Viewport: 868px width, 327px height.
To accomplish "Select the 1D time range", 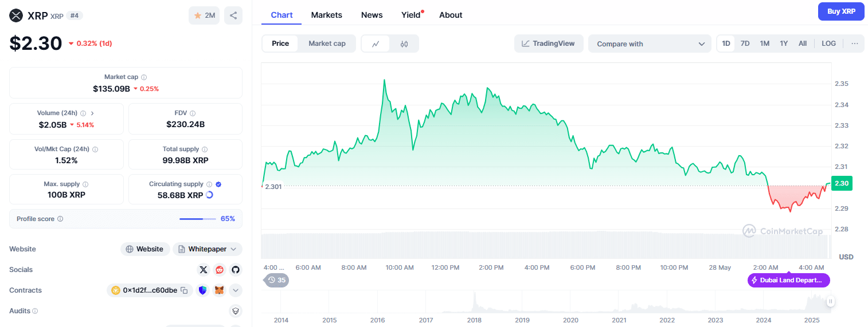I will 726,44.
